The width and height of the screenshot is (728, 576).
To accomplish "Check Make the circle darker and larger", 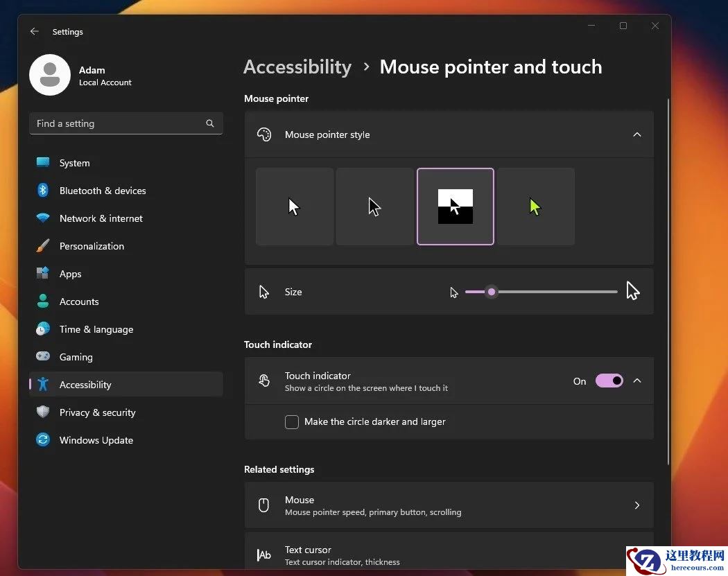I will tap(292, 421).
